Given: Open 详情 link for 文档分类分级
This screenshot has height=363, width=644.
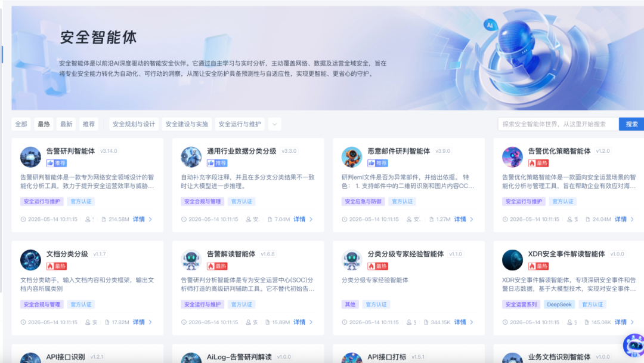Looking at the screenshot, I should tap(139, 322).
